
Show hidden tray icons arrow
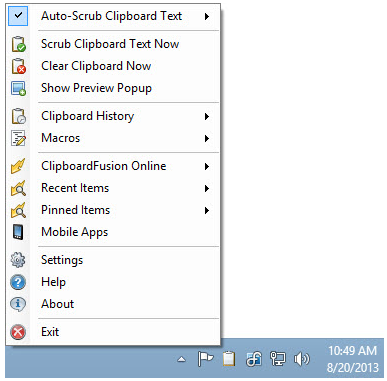pos(182,359)
